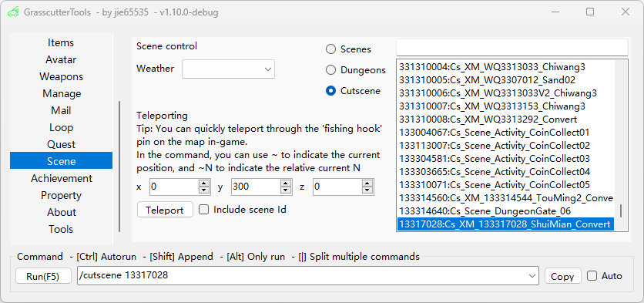This screenshot has height=303, width=644.
Task: Click the Run(F5) button
Action: pyautogui.click(x=42, y=276)
